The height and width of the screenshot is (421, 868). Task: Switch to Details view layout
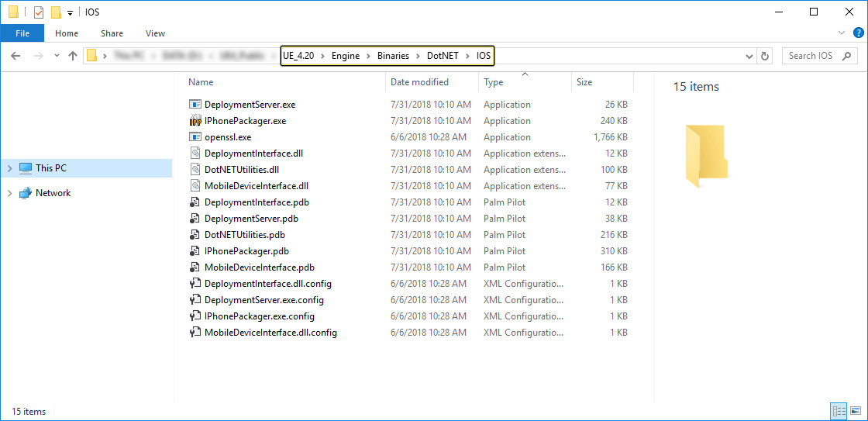pos(839,411)
